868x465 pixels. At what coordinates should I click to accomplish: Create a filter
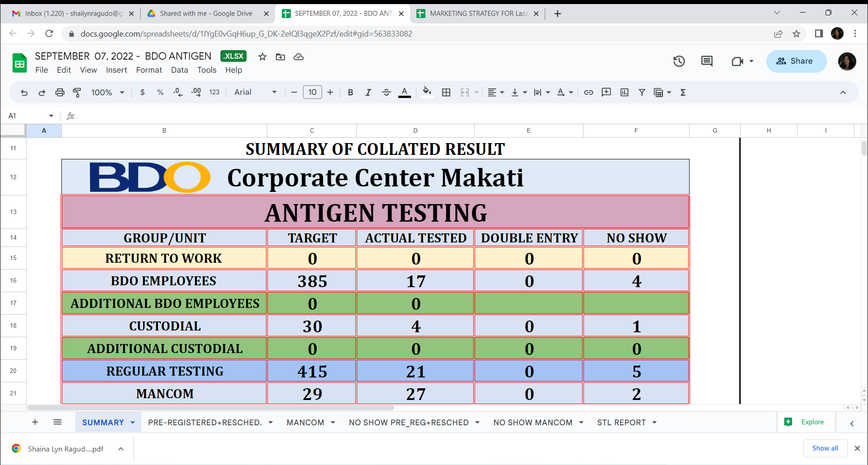pos(642,93)
